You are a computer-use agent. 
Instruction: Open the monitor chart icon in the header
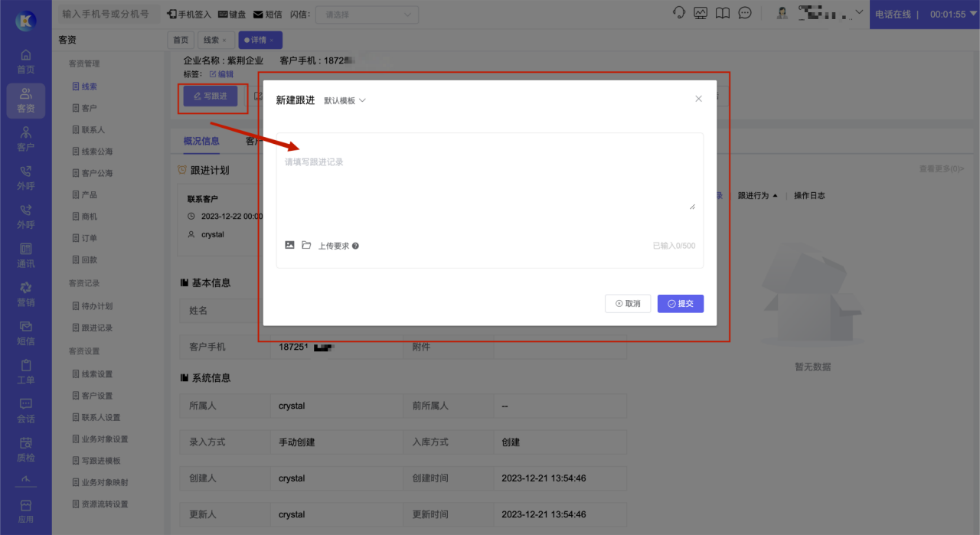pos(701,14)
